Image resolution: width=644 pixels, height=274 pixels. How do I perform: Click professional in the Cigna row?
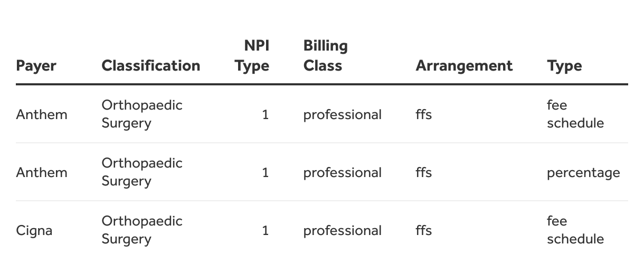click(342, 231)
